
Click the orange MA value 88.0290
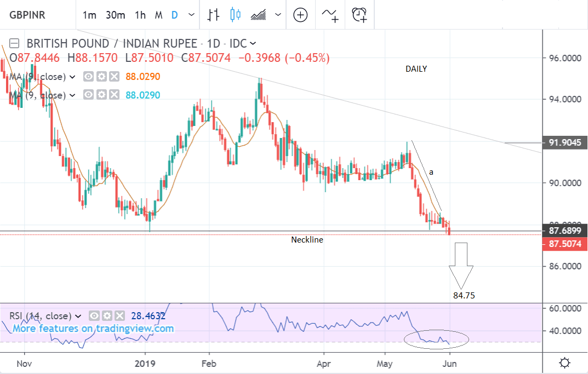(x=143, y=77)
